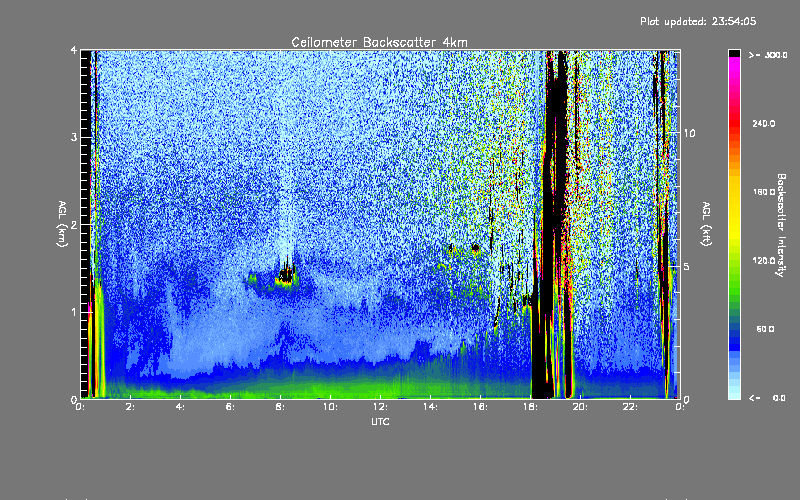Click the "4:" UTC tick label
Viewport: 800px width, 500px height.
(x=181, y=407)
